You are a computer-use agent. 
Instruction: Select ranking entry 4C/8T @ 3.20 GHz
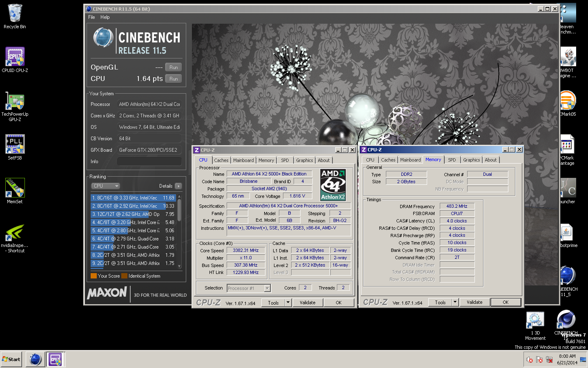click(134, 222)
